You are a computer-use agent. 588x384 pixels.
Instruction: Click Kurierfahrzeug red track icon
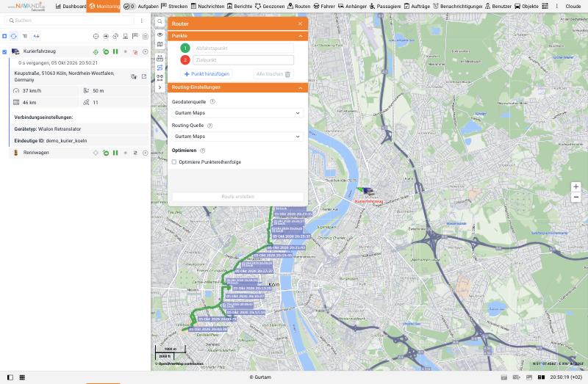135,52
